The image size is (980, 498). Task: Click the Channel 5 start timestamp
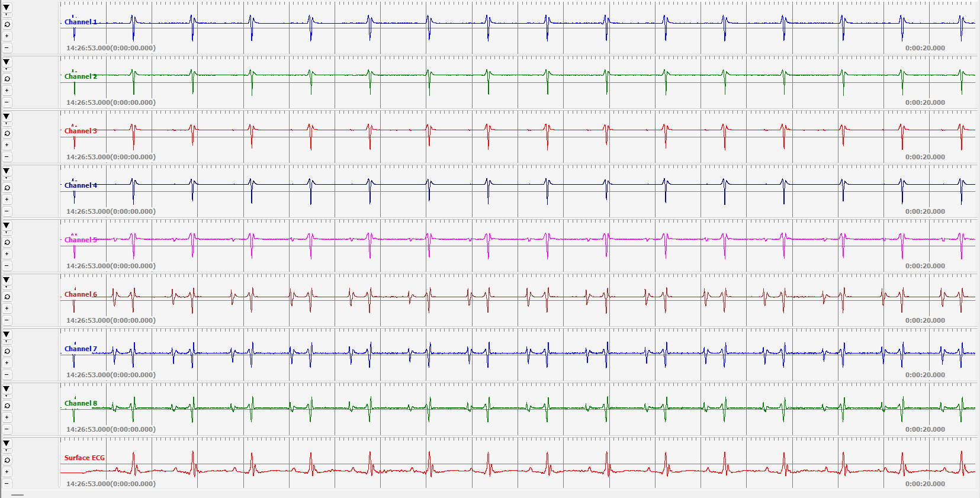point(111,266)
